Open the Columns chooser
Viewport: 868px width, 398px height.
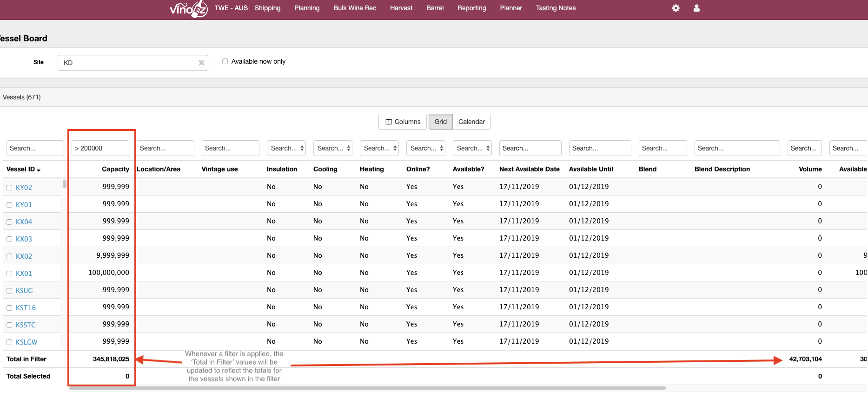pos(403,122)
